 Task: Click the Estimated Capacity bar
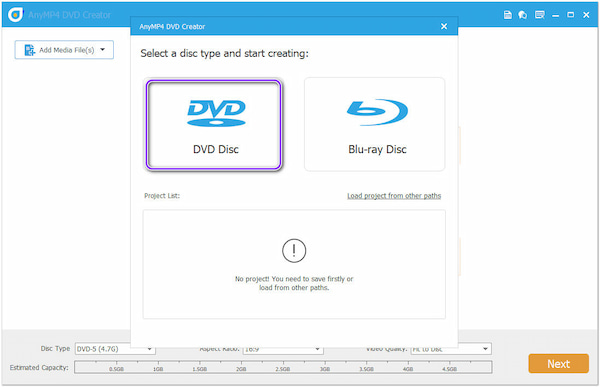283,367
